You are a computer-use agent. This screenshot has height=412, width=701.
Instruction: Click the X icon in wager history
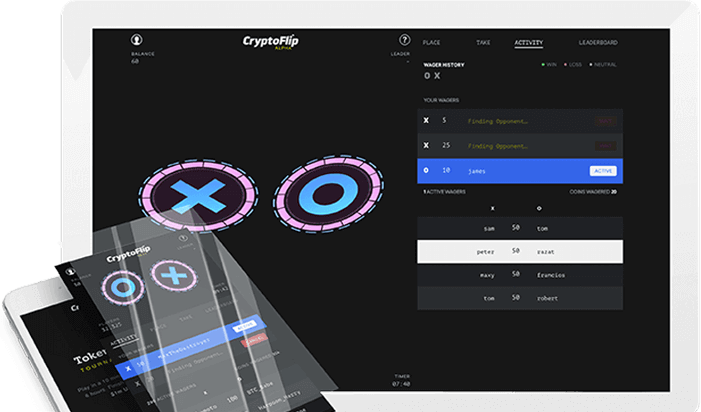pos(437,76)
